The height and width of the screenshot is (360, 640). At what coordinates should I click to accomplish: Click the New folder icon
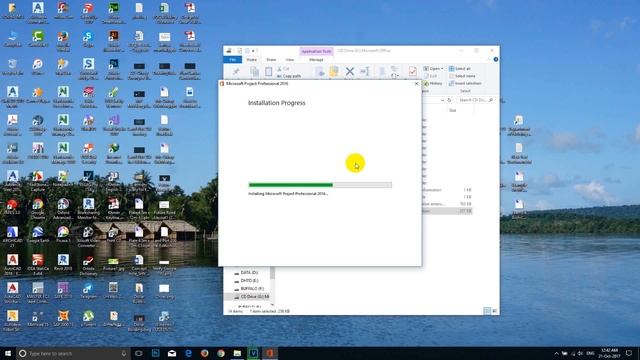point(382,72)
